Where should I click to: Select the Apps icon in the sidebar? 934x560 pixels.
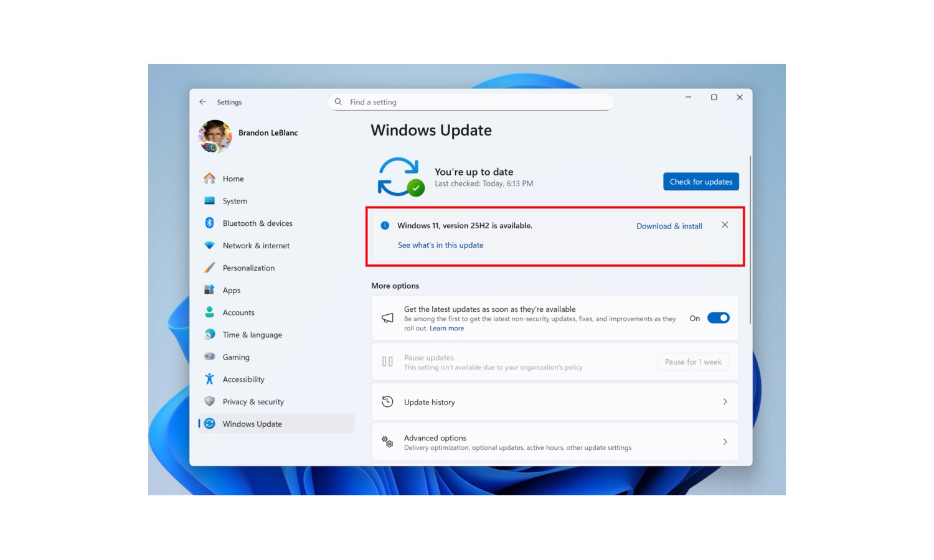click(x=210, y=290)
